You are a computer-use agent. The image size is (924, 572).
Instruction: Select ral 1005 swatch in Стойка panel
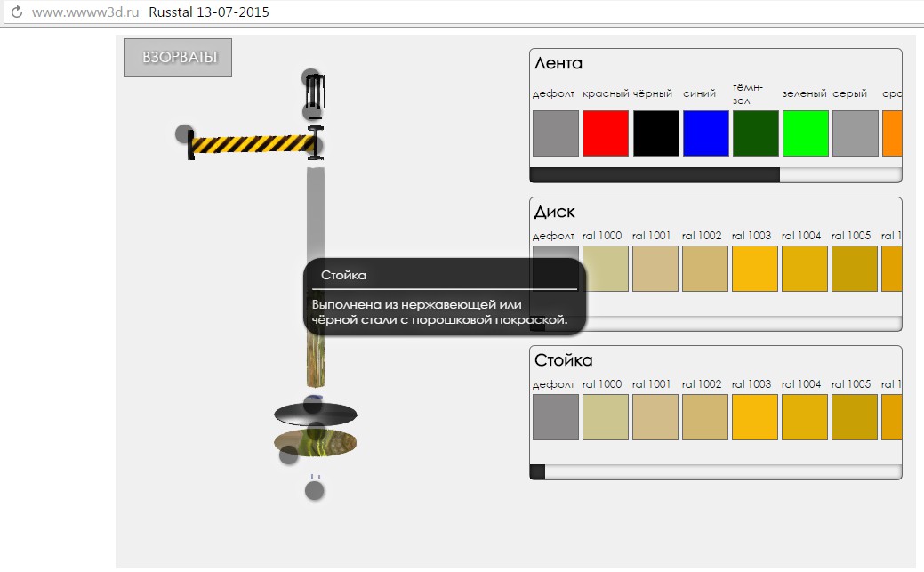point(855,417)
